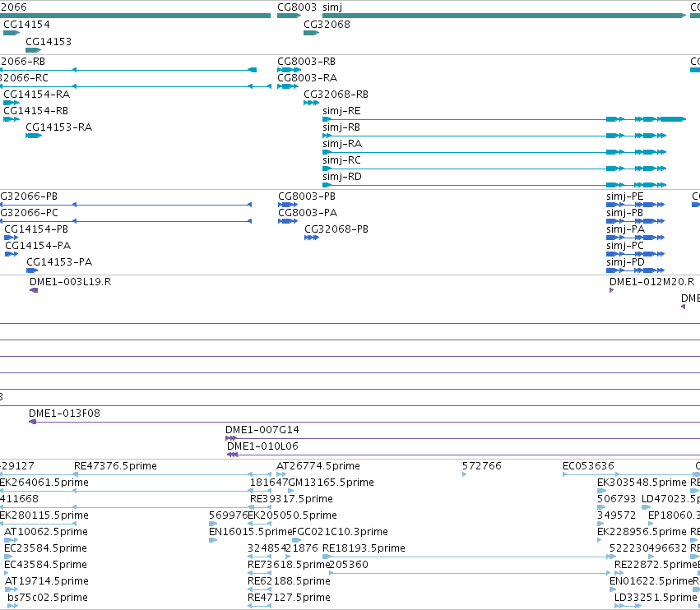700x610 pixels.
Task: Select EST AT19714.5prime
Action: click(47, 581)
